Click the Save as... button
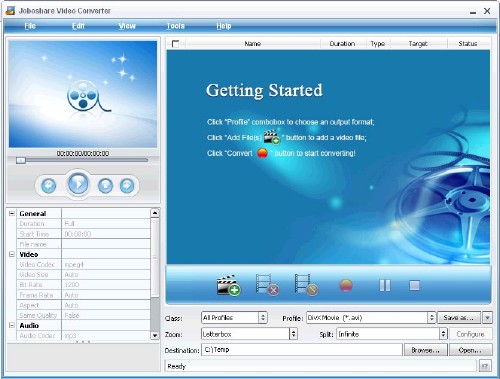The height and width of the screenshot is (379, 500). click(459, 318)
